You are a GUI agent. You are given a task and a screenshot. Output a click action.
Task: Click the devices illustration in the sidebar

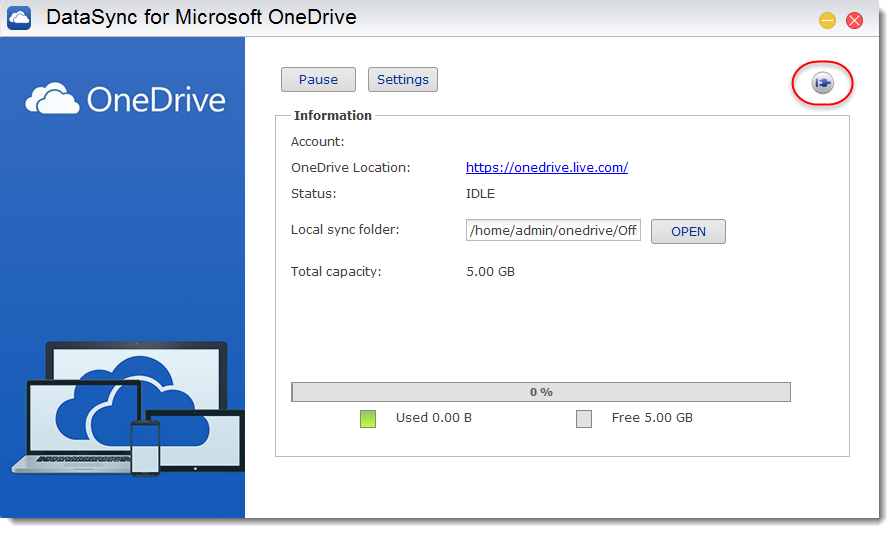click(x=128, y=408)
